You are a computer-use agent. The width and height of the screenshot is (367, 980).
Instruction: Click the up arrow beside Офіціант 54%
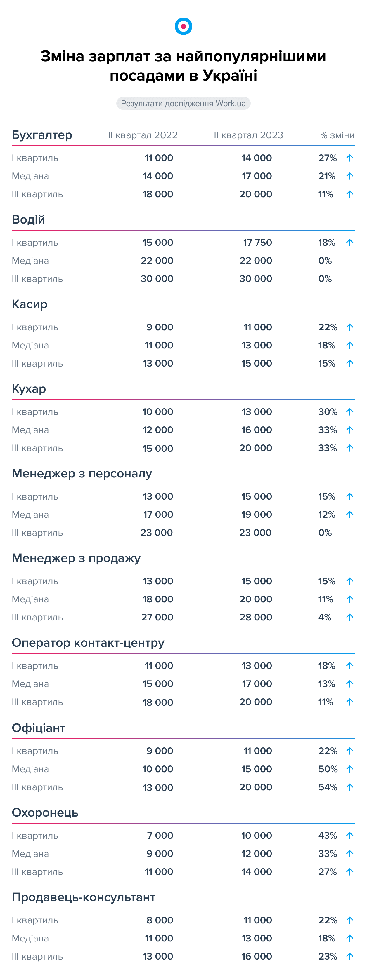(349, 787)
